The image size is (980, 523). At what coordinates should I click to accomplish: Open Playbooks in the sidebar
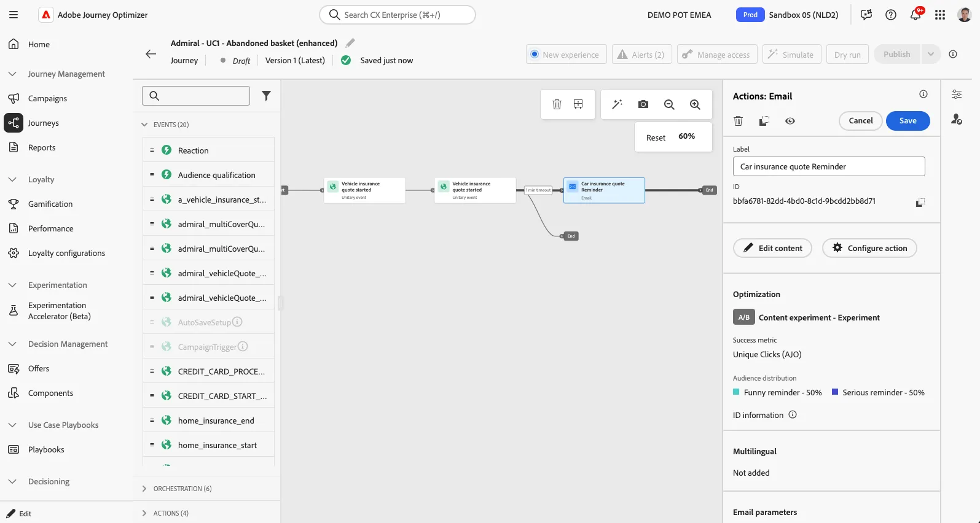click(x=46, y=449)
